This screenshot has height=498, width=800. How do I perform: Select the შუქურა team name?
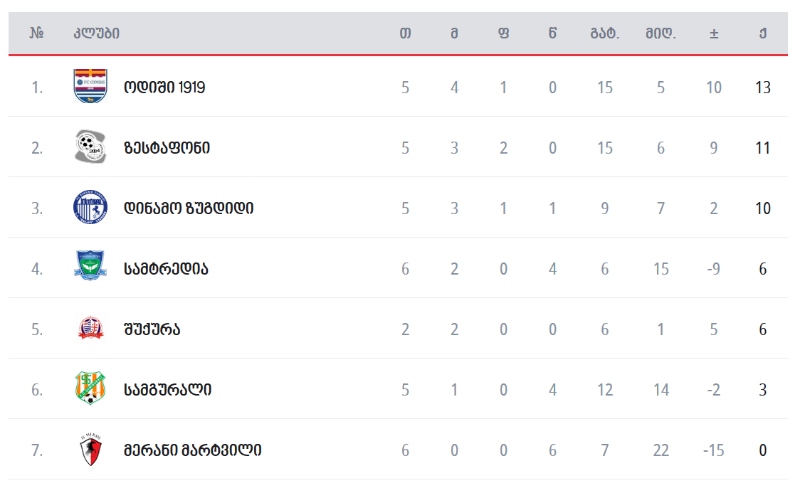click(152, 330)
